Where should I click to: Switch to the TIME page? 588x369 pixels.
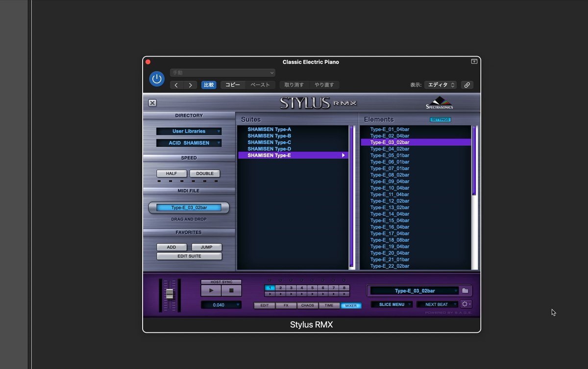pos(329,305)
